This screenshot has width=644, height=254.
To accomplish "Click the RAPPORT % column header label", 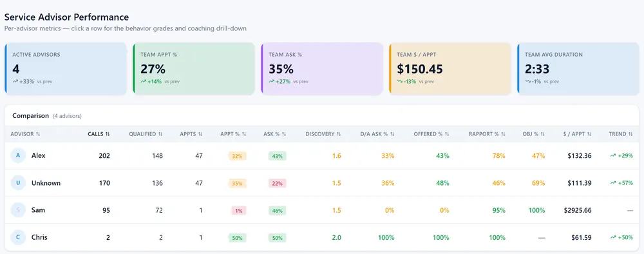I will click(x=484, y=134).
